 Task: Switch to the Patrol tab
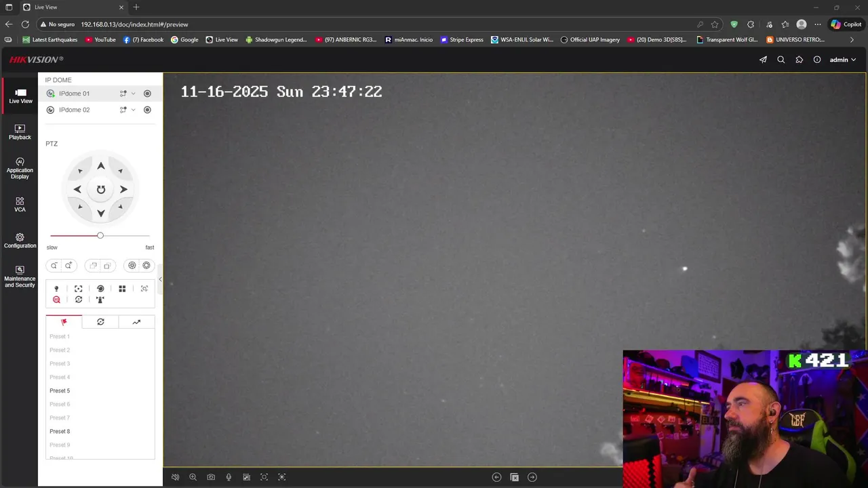pos(100,322)
